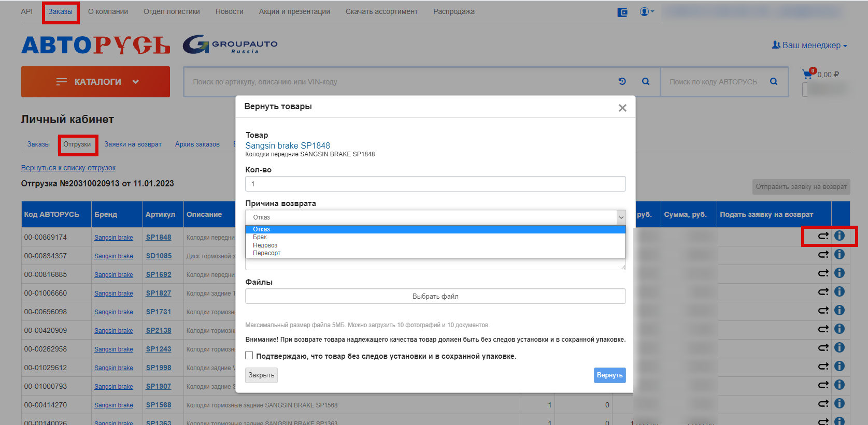Open the wallet icon in top bar
This screenshot has height=425, width=868.
pyautogui.click(x=622, y=12)
